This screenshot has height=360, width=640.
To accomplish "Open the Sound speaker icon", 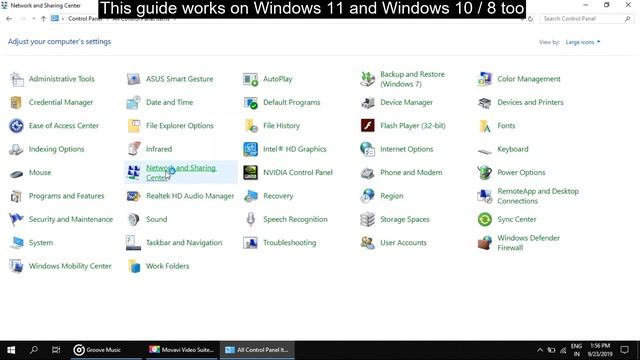I will [134, 220].
